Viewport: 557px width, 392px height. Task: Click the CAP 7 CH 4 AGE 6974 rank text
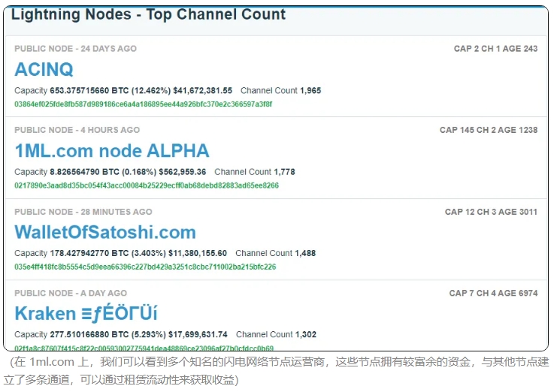pyautogui.click(x=493, y=293)
